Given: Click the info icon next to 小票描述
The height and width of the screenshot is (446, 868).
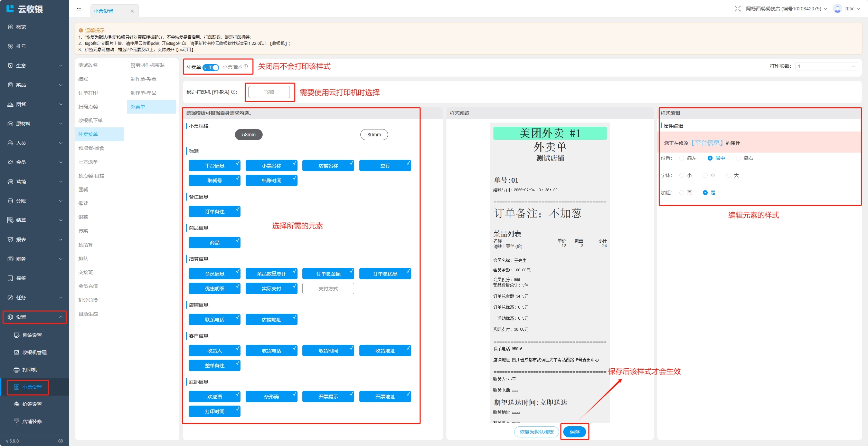Looking at the screenshot, I should point(246,67).
